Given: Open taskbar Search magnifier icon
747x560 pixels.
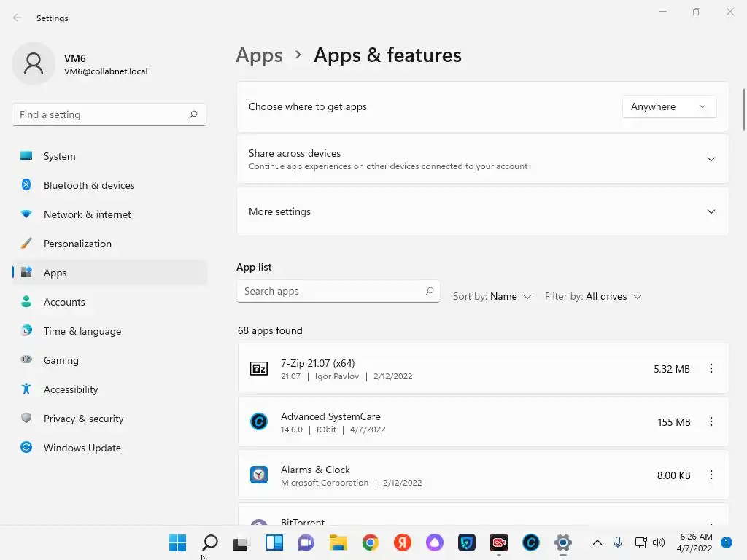Looking at the screenshot, I should click(x=209, y=542).
